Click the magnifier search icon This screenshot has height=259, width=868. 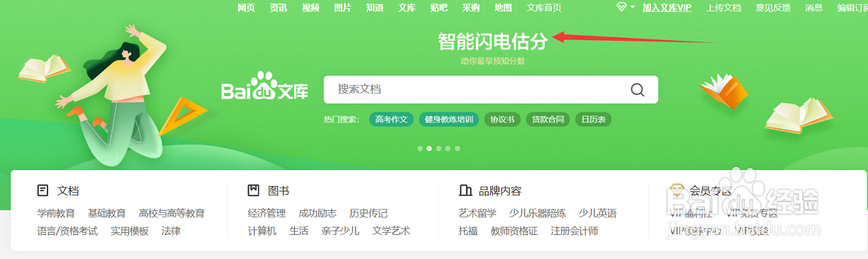(637, 90)
